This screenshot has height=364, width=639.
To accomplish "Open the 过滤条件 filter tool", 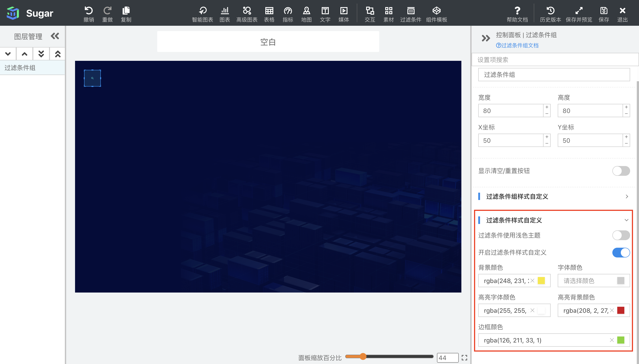I will 411,14.
